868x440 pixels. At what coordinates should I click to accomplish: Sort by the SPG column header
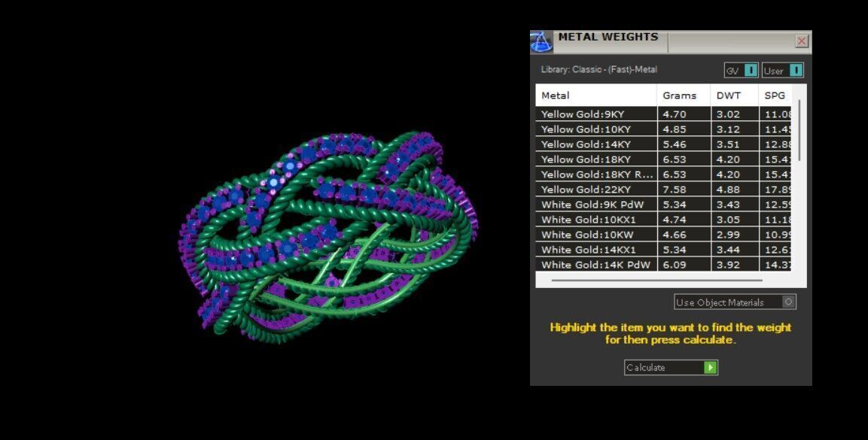click(x=775, y=95)
